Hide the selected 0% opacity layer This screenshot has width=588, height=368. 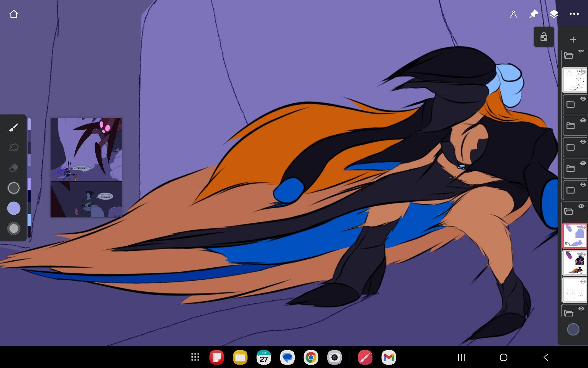[583, 228]
